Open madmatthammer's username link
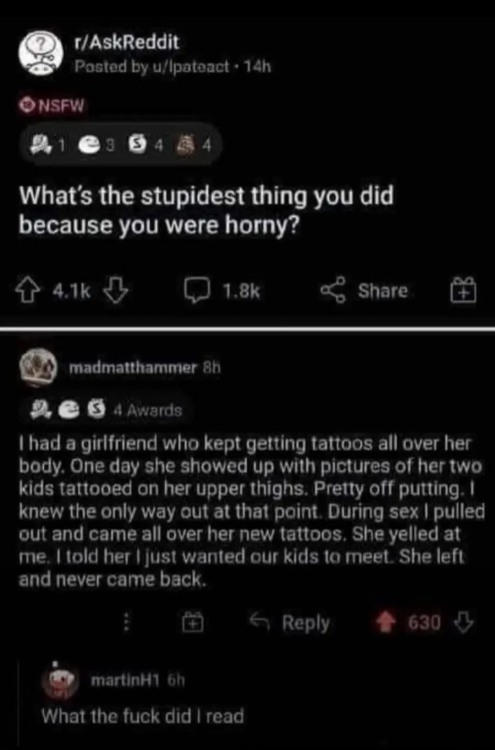Screen dimensions: 495x750 coord(132,368)
